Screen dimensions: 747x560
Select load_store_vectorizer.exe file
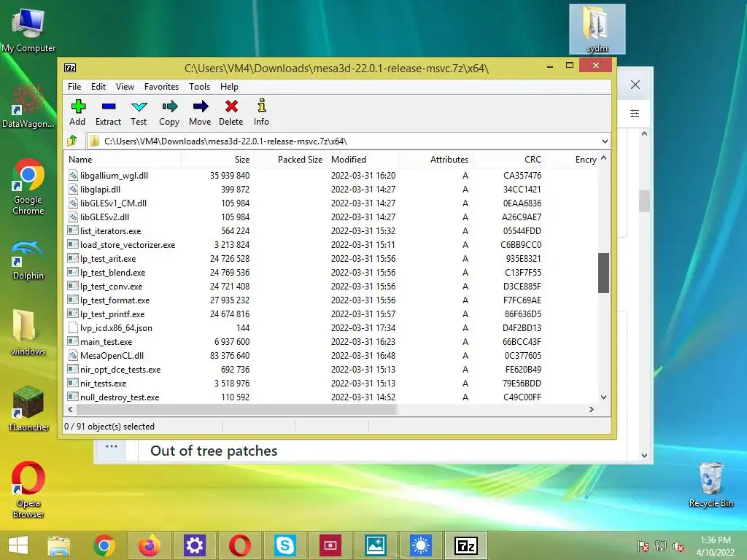pyautogui.click(x=127, y=245)
